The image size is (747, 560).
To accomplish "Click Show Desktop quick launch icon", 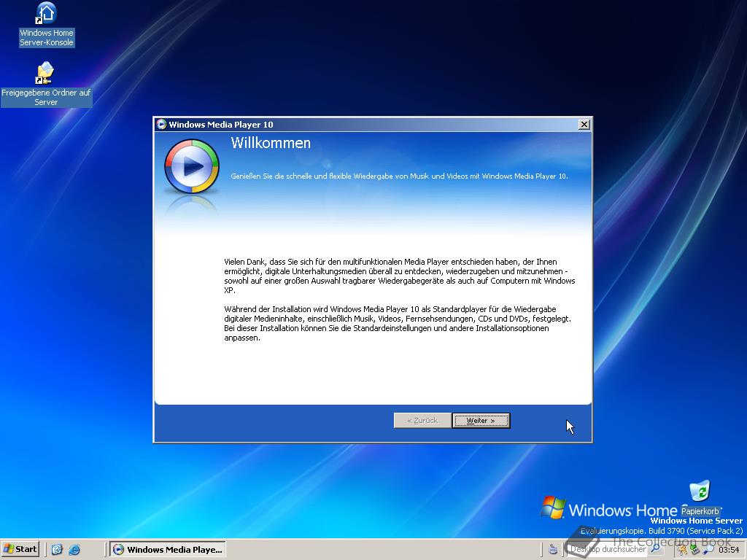I will pyautogui.click(x=57, y=550).
